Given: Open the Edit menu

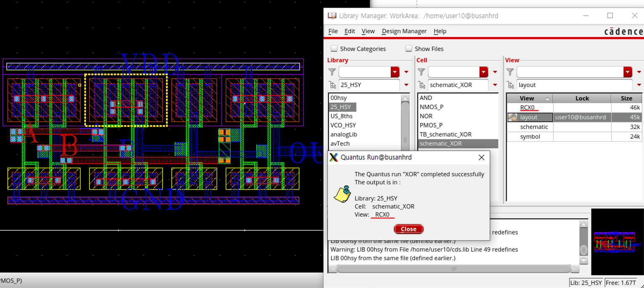Looking at the screenshot, I should point(350,31).
